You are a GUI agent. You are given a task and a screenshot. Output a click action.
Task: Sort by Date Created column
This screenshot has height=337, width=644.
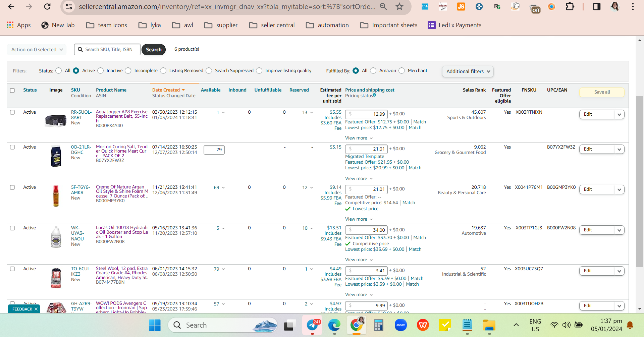(168, 90)
